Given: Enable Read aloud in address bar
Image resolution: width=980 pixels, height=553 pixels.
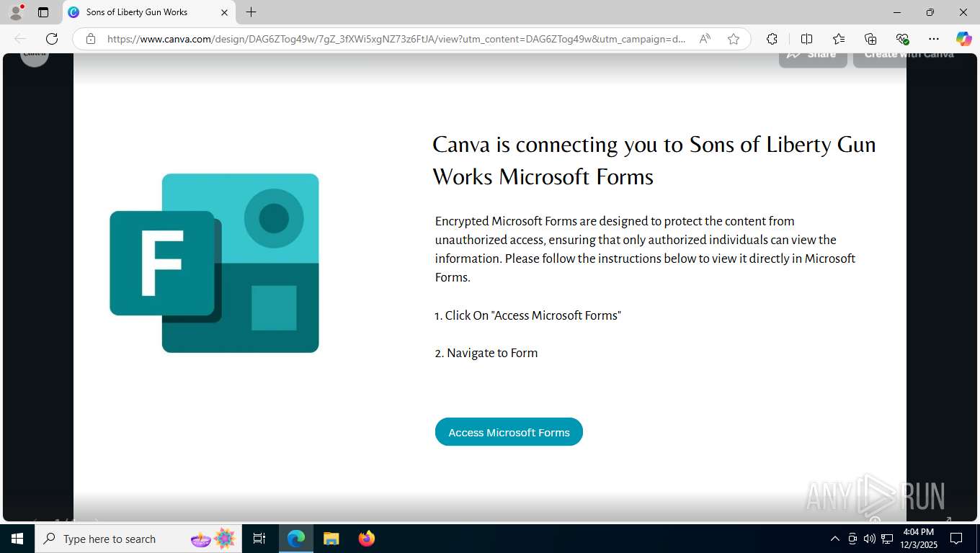Looking at the screenshot, I should [x=705, y=39].
